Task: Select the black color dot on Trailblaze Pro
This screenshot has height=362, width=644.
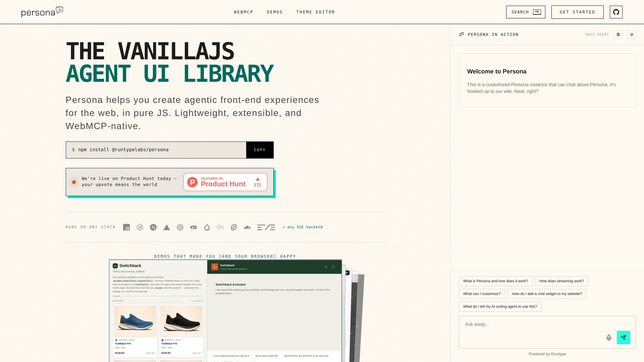Action: (163, 340)
